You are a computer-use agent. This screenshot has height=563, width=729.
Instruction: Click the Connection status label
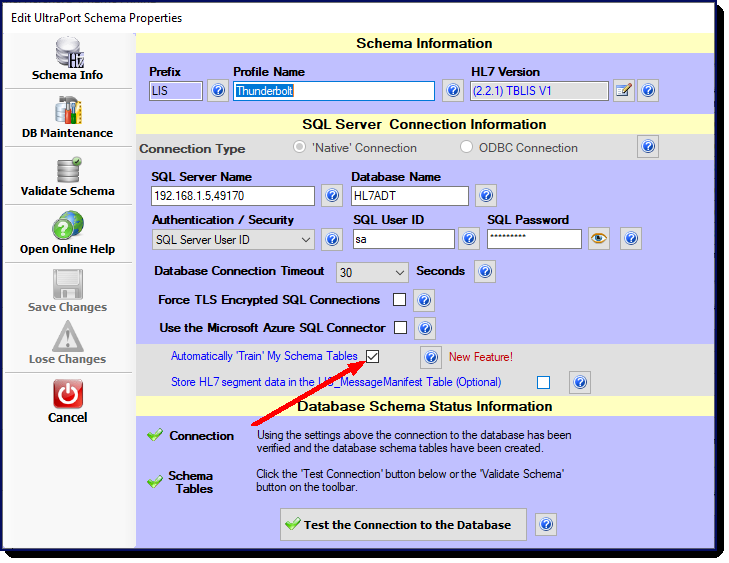[x=201, y=436]
